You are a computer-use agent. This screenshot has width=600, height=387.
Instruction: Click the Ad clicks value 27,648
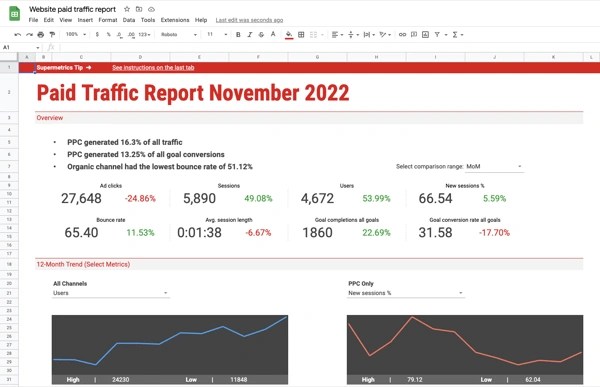(81, 198)
